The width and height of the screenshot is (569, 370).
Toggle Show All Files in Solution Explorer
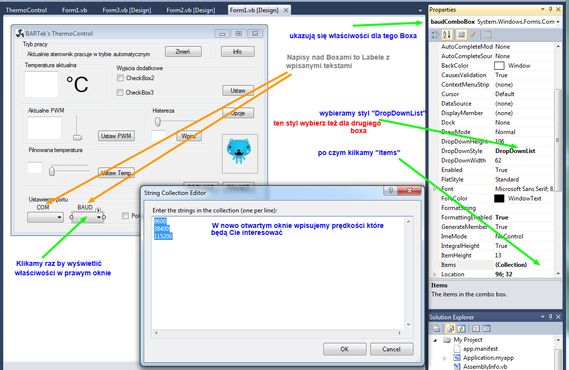coord(450,329)
